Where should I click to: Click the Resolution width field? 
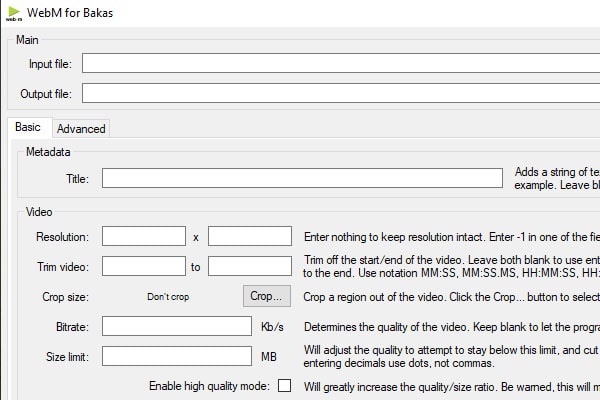point(144,236)
